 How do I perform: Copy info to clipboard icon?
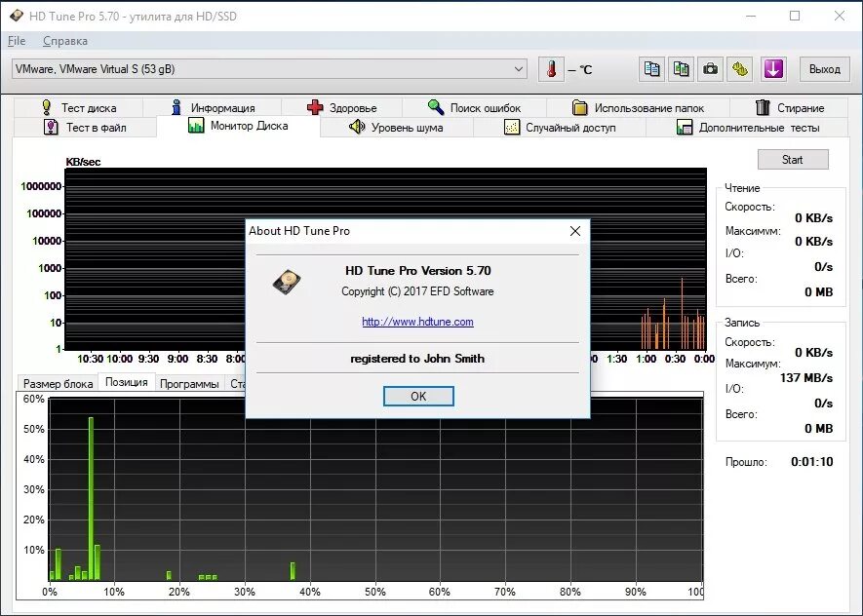(x=651, y=69)
